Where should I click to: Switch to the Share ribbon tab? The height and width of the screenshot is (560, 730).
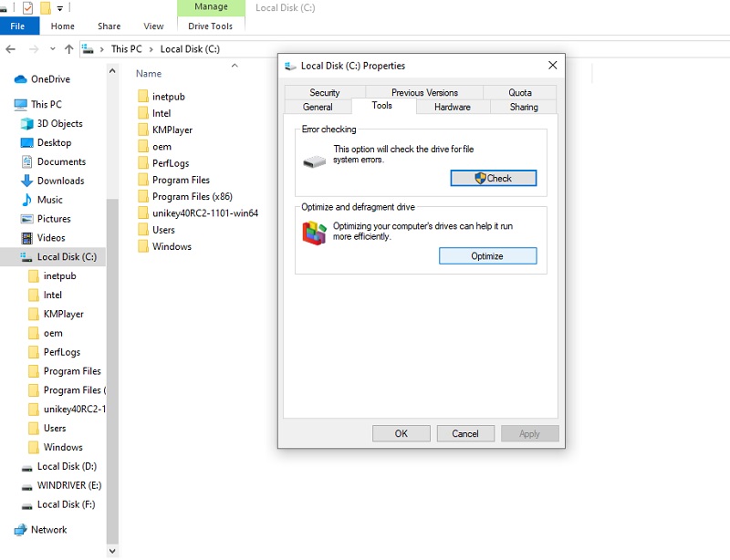[x=109, y=26]
